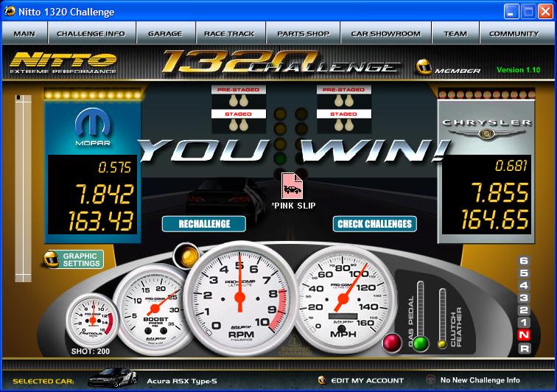Open the MAIN menu tab
This screenshot has height=392, width=557.
[x=24, y=33]
